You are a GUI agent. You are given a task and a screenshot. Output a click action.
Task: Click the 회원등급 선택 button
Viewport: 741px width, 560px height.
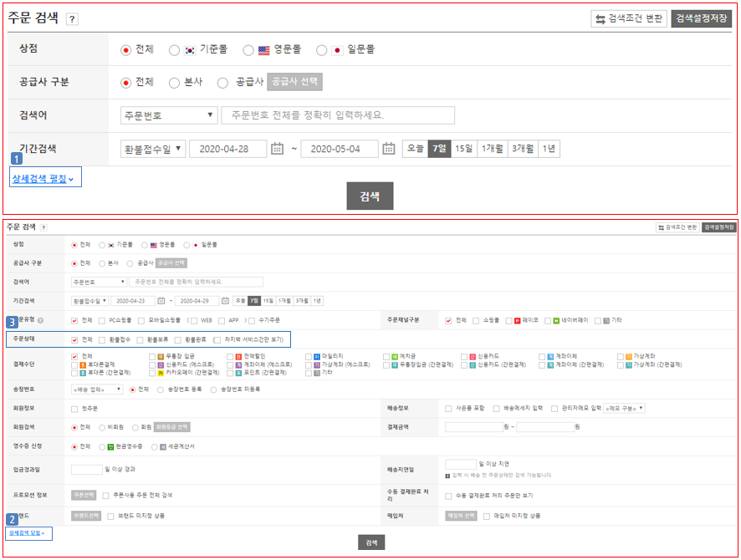(172, 427)
